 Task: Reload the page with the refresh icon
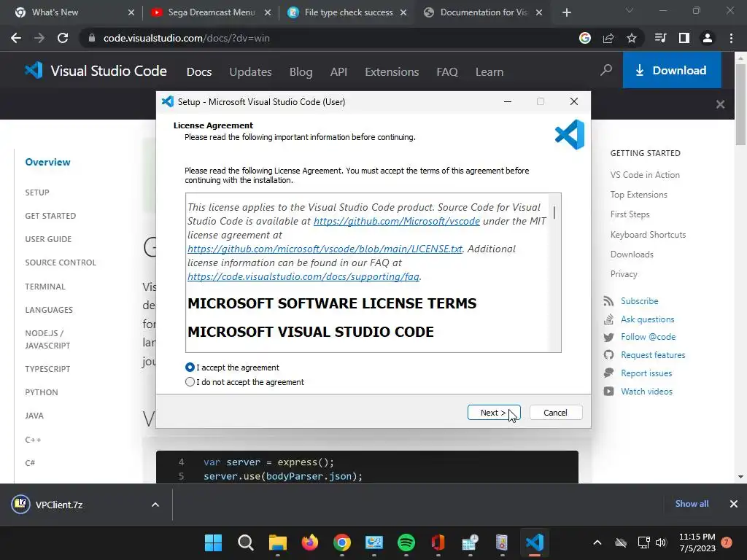(x=63, y=38)
